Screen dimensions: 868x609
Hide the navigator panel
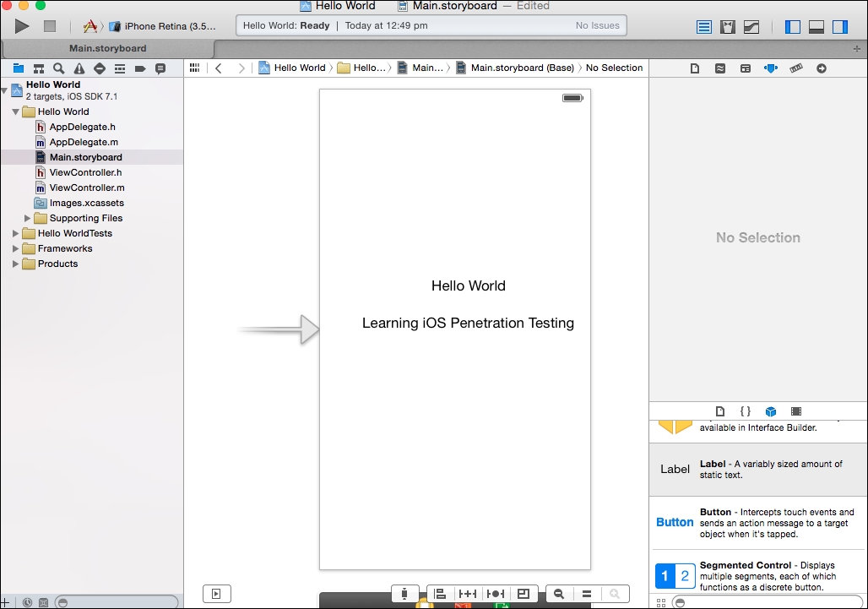coord(792,26)
